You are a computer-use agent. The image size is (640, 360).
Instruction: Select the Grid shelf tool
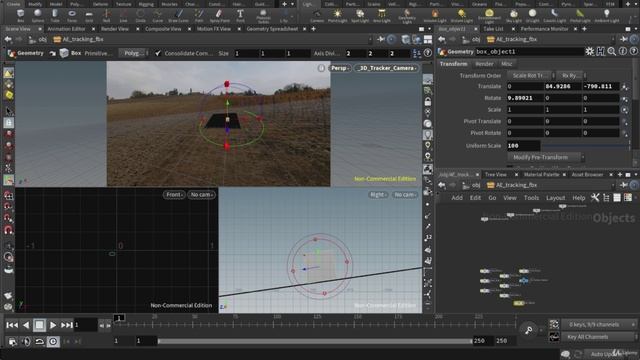coord(89,16)
